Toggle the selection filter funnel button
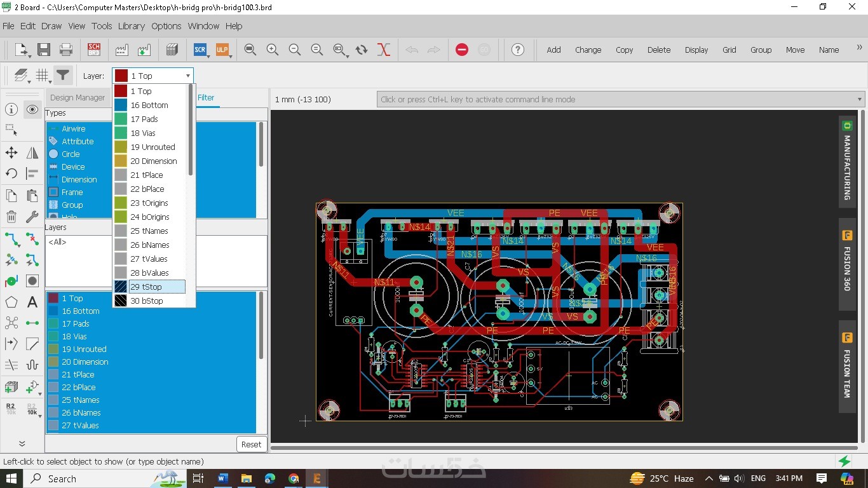Screen dimensions: 868x488 [62, 76]
